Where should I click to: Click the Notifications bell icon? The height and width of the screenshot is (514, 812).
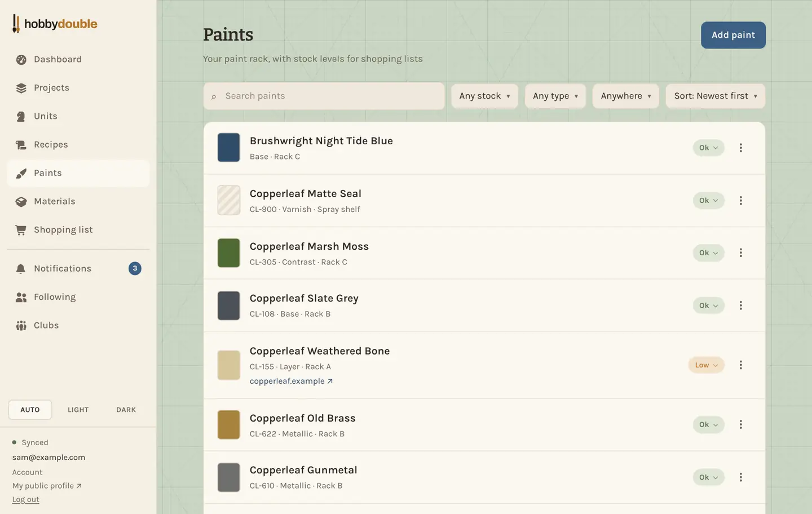(x=21, y=269)
